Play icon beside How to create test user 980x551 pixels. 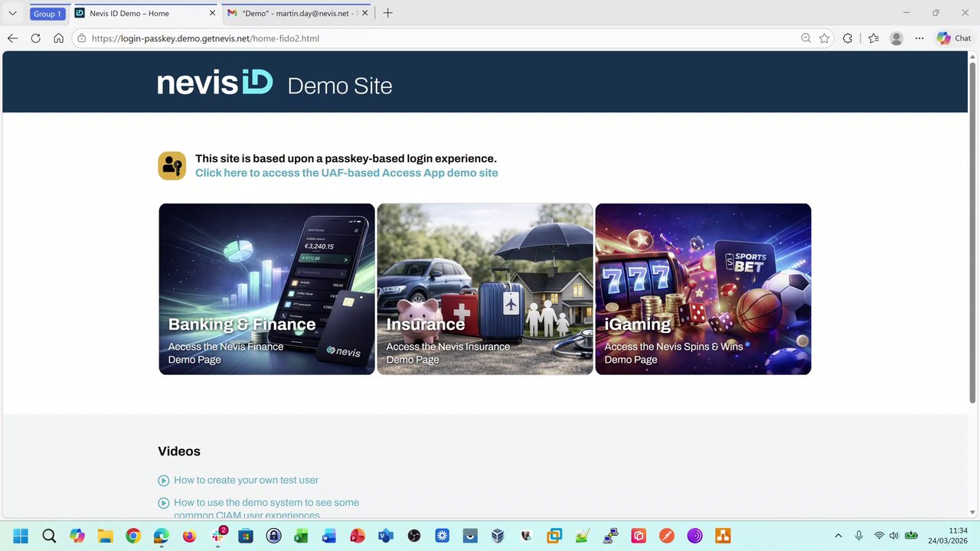[163, 481]
